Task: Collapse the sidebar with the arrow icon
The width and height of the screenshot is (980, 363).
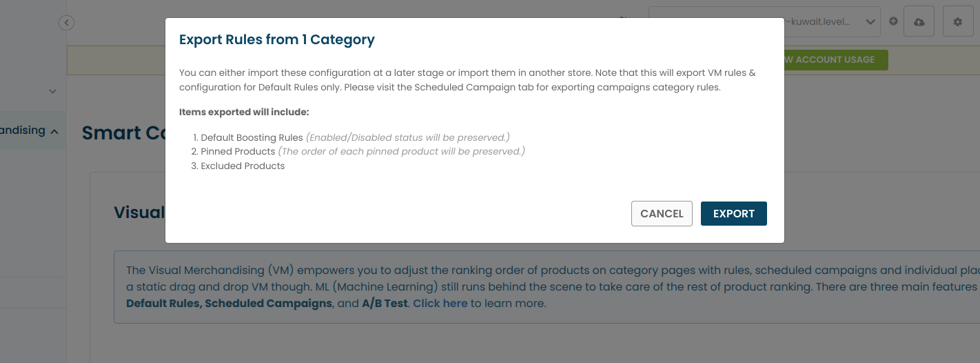Action: pyautogui.click(x=66, y=23)
